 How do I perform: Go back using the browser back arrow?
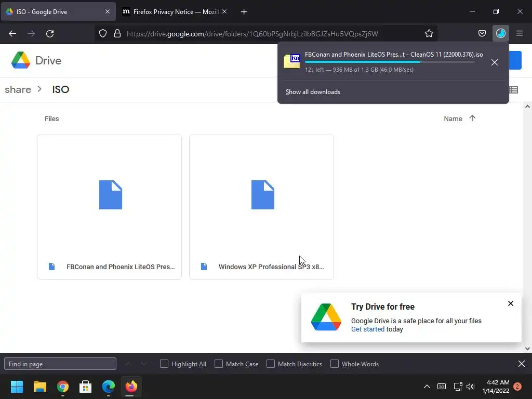click(12, 34)
